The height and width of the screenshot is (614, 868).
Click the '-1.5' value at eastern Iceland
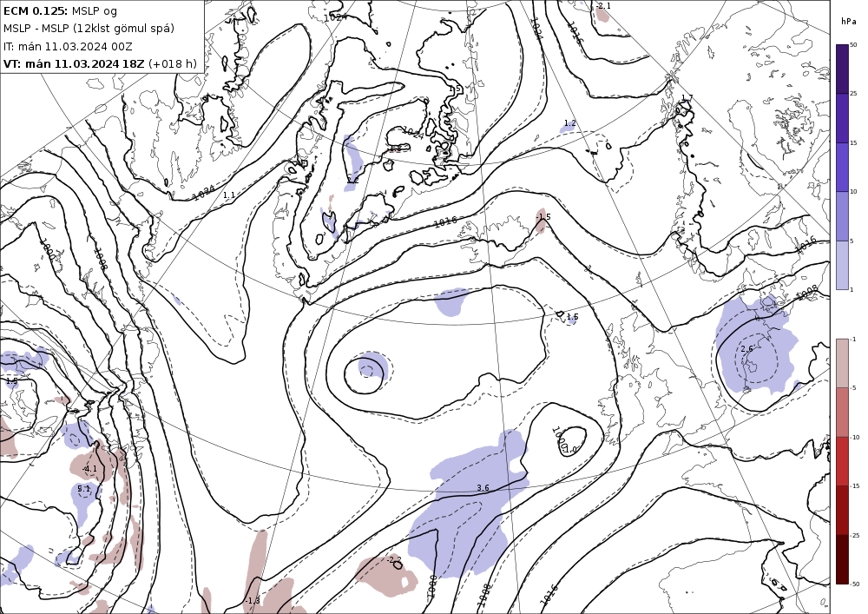[x=543, y=216]
